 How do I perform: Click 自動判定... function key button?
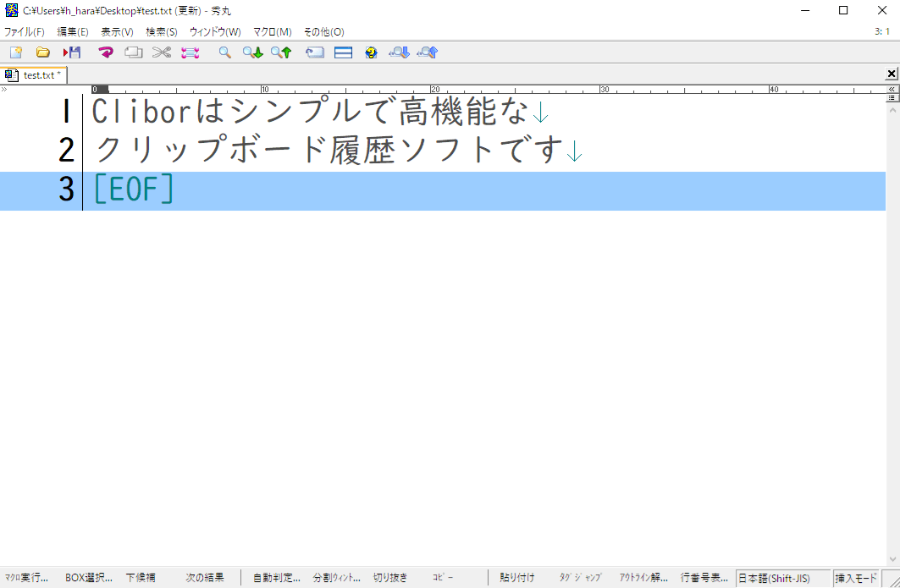[277, 578]
